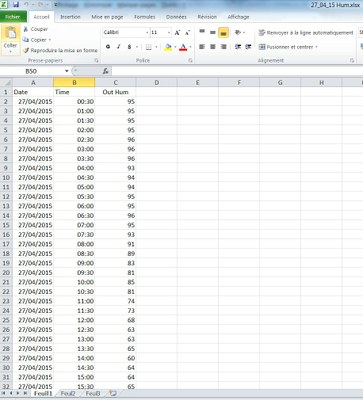Click the Excel logo icon in the title bar
Image resolution: width=363 pixels, height=400 pixels.
4,5
